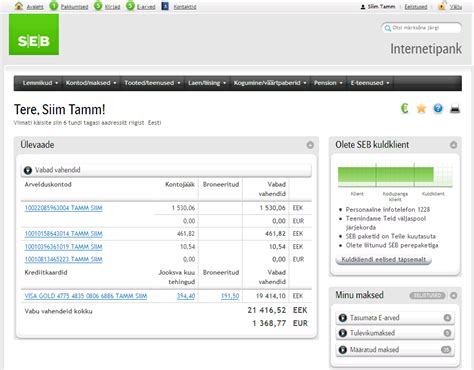Open the VISA GOLD card link

[86, 296]
